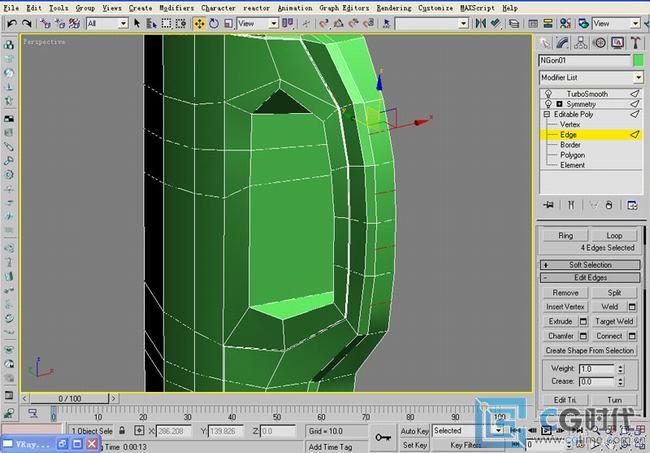
Task: Open the MAXScript menu
Action: pos(477,8)
